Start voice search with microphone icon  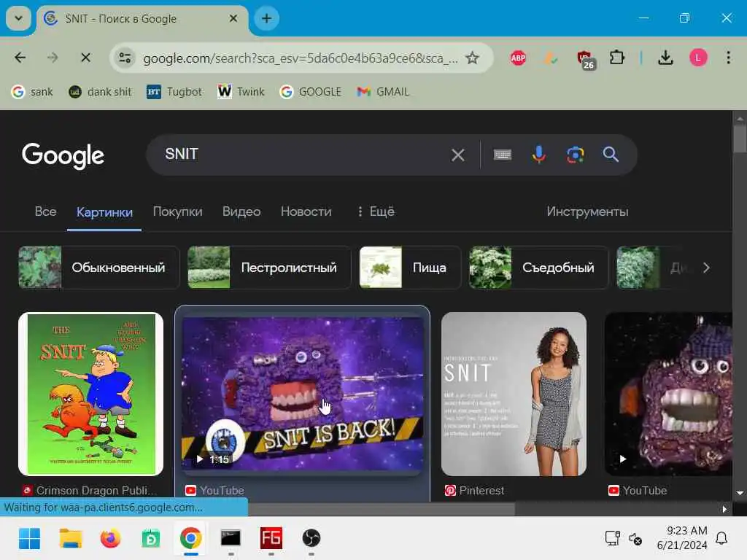[539, 155]
